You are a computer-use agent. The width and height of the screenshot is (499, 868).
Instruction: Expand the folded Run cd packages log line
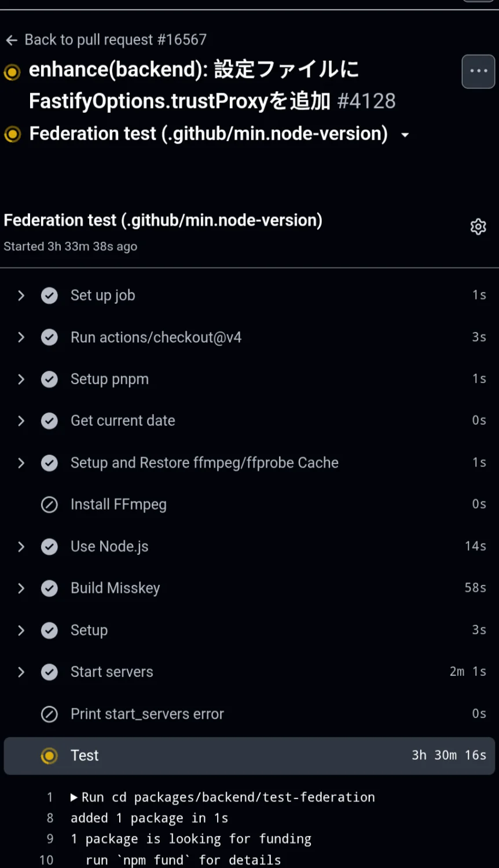pyautogui.click(x=74, y=797)
